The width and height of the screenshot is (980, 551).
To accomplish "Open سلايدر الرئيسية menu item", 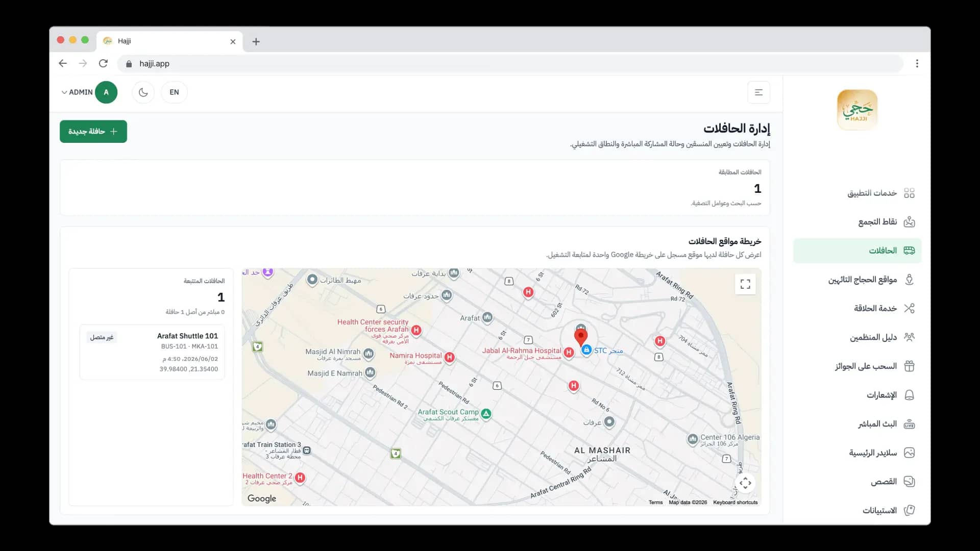I will [857, 453].
